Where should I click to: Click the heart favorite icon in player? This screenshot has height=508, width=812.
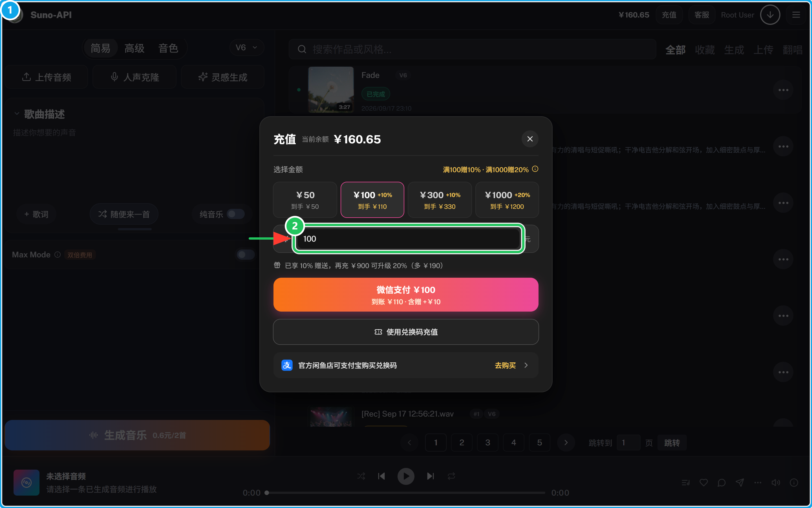pos(704,483)
